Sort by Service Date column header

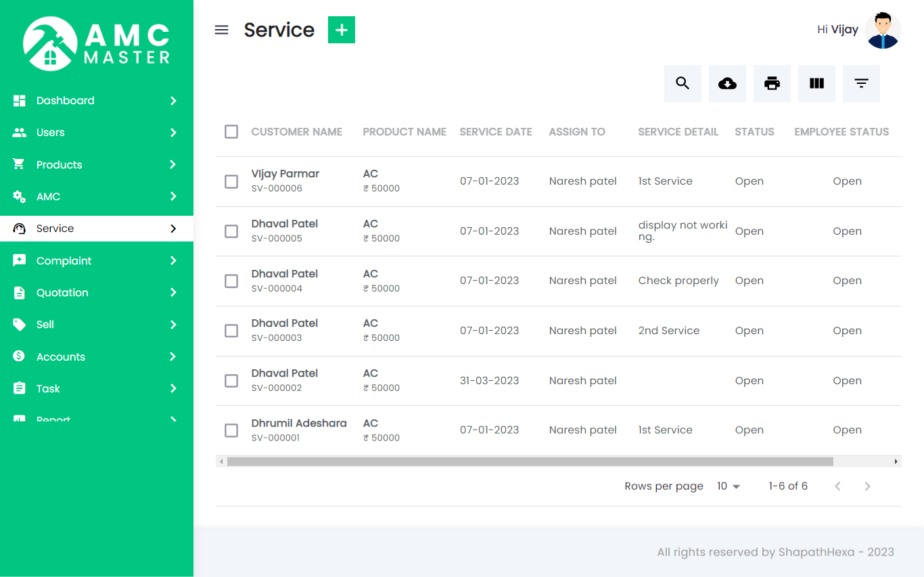click(496, 132)
